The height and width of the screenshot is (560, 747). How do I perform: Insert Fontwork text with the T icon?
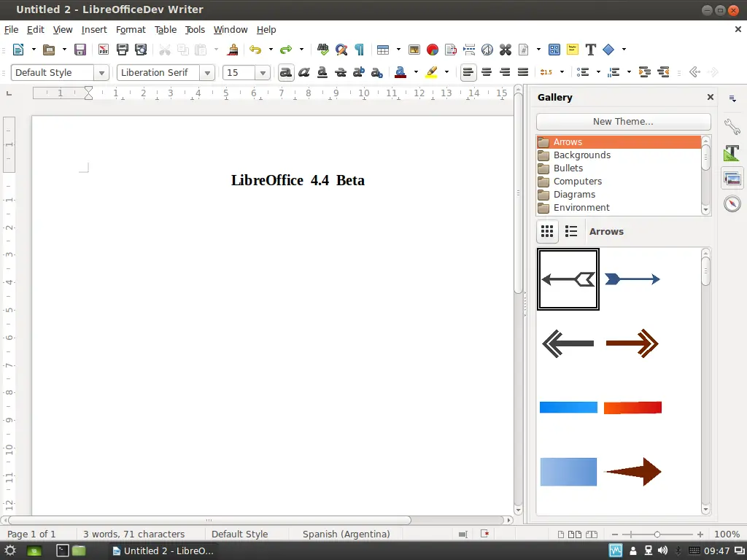point(591,50)
